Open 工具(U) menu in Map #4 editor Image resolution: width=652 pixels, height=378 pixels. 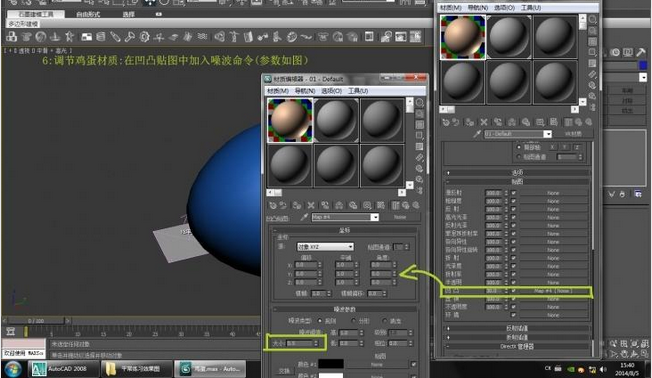click(358, 91)
